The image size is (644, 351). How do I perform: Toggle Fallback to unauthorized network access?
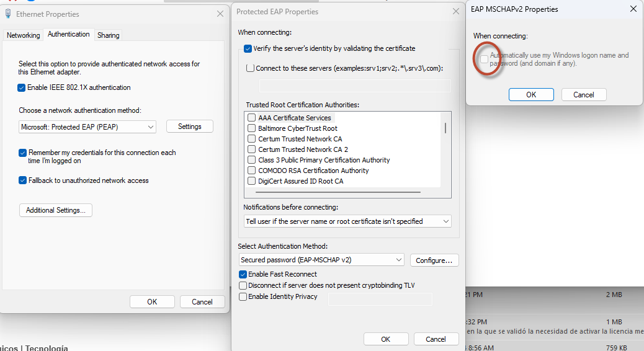(x=23, y=180)
